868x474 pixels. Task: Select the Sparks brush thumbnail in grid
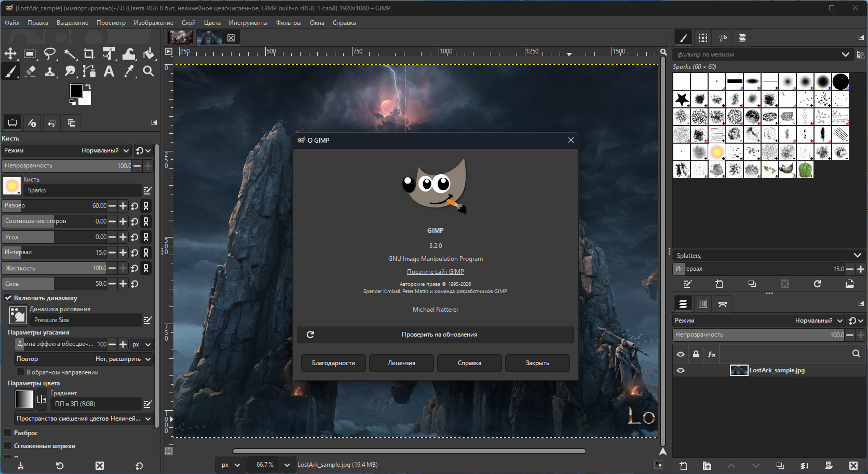tap(717, 152)
